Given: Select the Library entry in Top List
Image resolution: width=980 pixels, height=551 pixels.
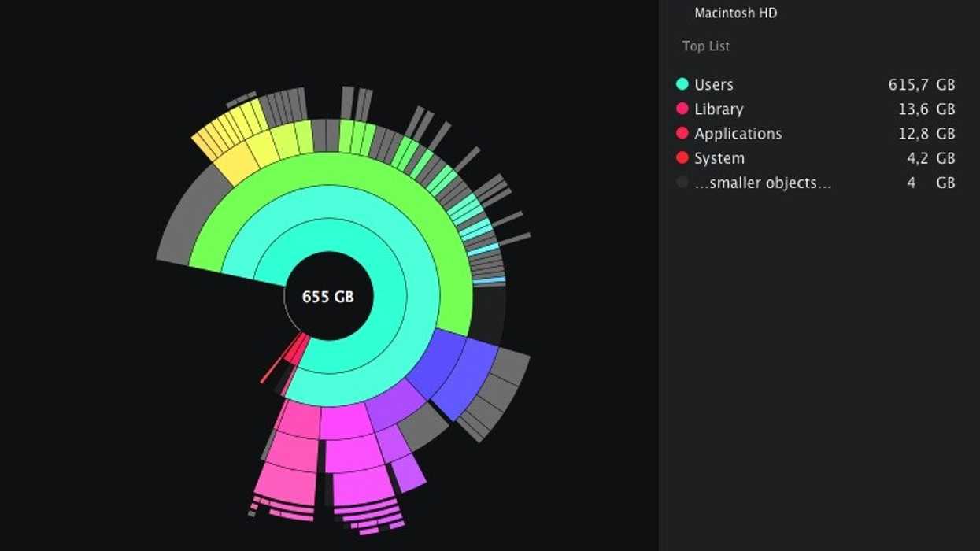Looking at the screenshot, I should 815,109.
